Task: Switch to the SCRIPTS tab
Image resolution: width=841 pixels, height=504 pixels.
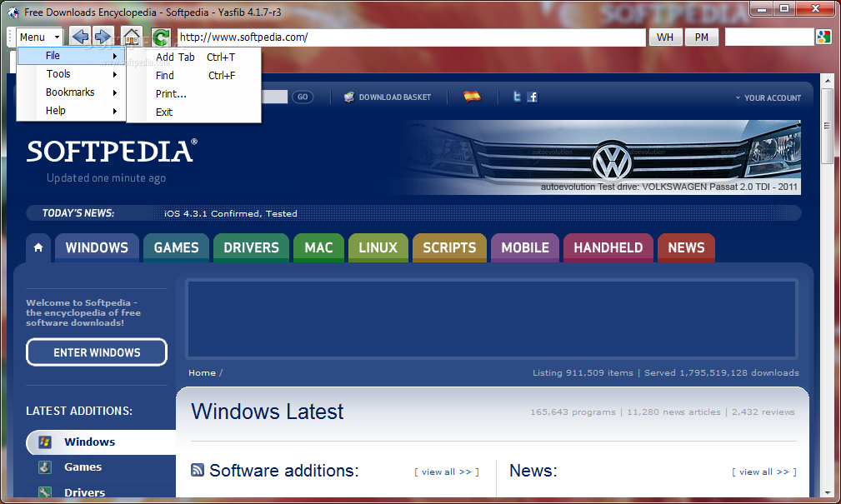Action: (449, 247)
